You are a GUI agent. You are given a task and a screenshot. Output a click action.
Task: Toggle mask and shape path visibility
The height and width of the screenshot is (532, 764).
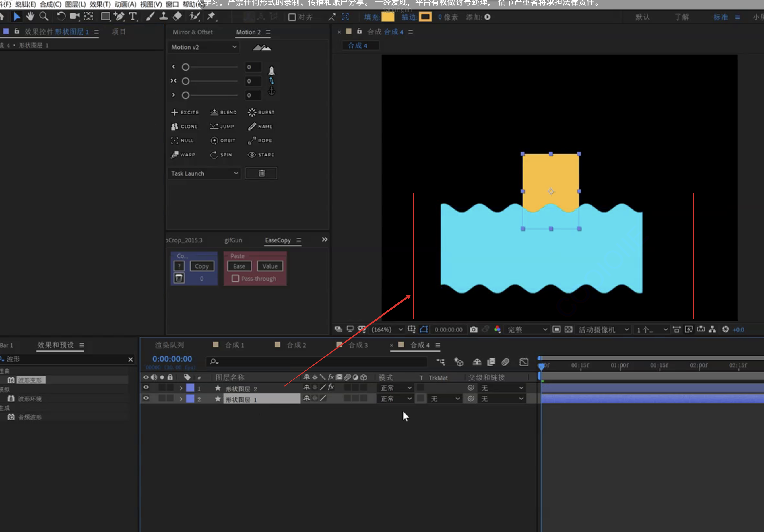[x=424, y=329]
